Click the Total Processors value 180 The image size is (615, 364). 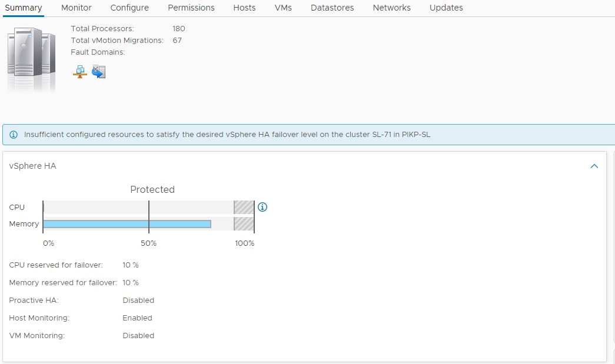pos(178,29)
